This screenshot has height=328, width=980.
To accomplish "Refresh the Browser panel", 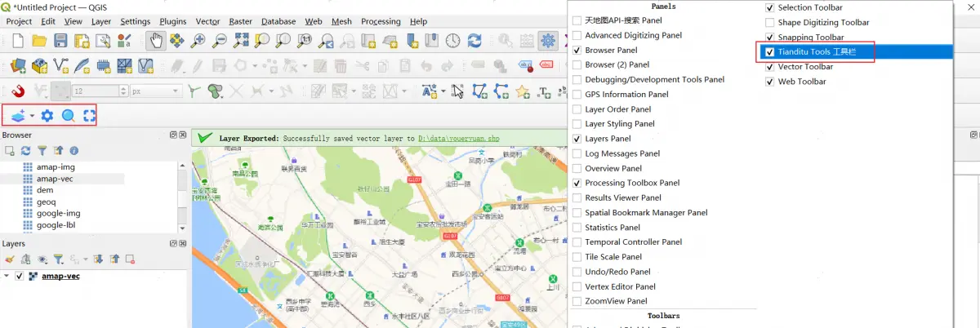I will coord(26,151).
